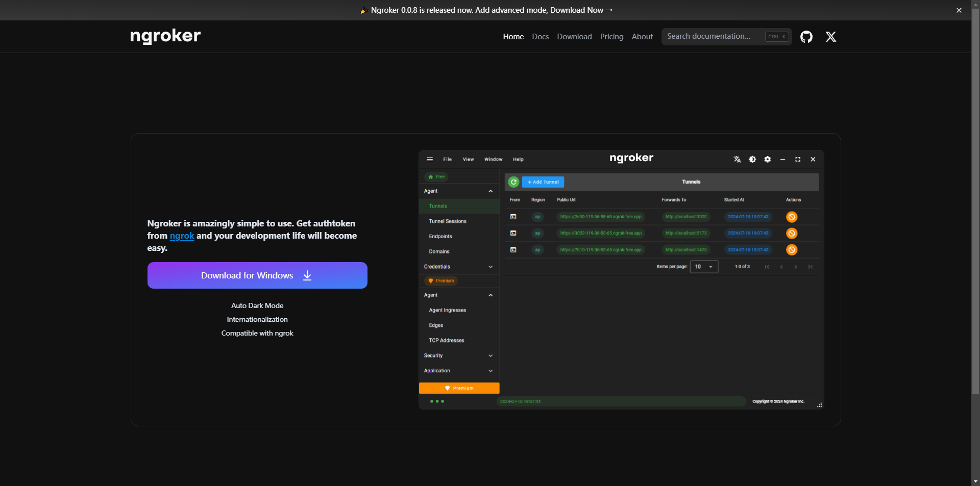Click public URL starting https://3052
Image resolution: width=980 pixels, height=486 pixels.
pos(601,233)
